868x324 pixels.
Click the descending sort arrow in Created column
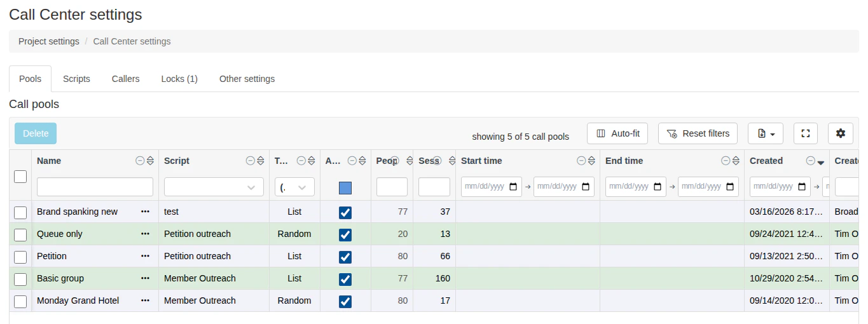tap(821, 161)
